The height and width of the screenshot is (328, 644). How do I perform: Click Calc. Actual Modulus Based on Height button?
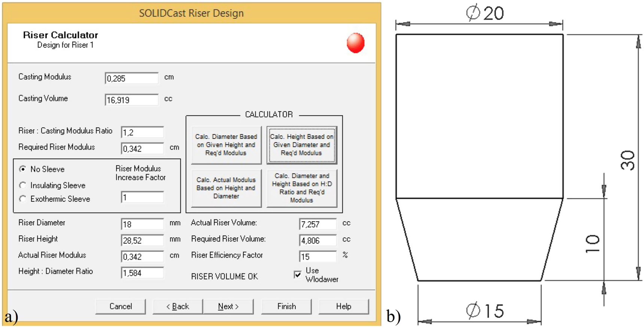click(x=226, y=188)
